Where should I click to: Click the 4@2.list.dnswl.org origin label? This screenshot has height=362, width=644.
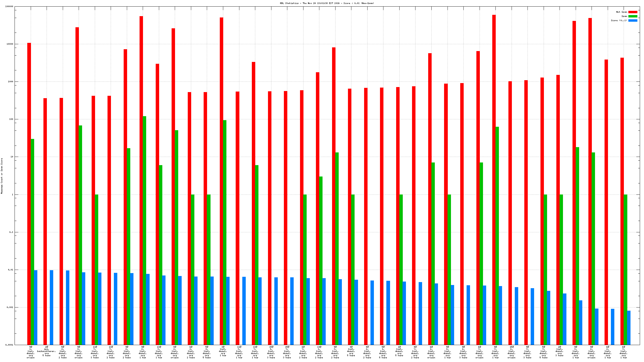pos(175,352)
